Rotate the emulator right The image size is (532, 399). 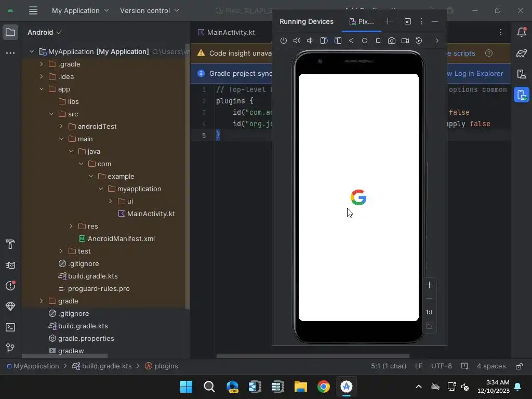(x=338, y=41)
